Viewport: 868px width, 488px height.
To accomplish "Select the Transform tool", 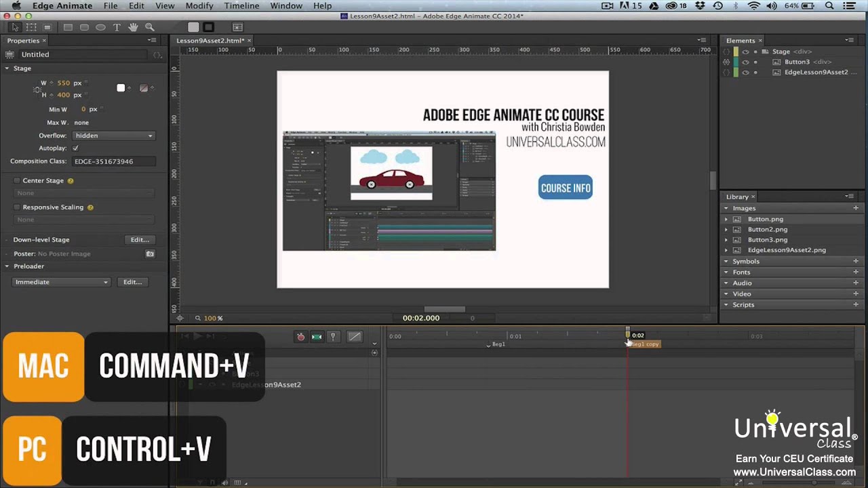I will (x=31, y=27).
